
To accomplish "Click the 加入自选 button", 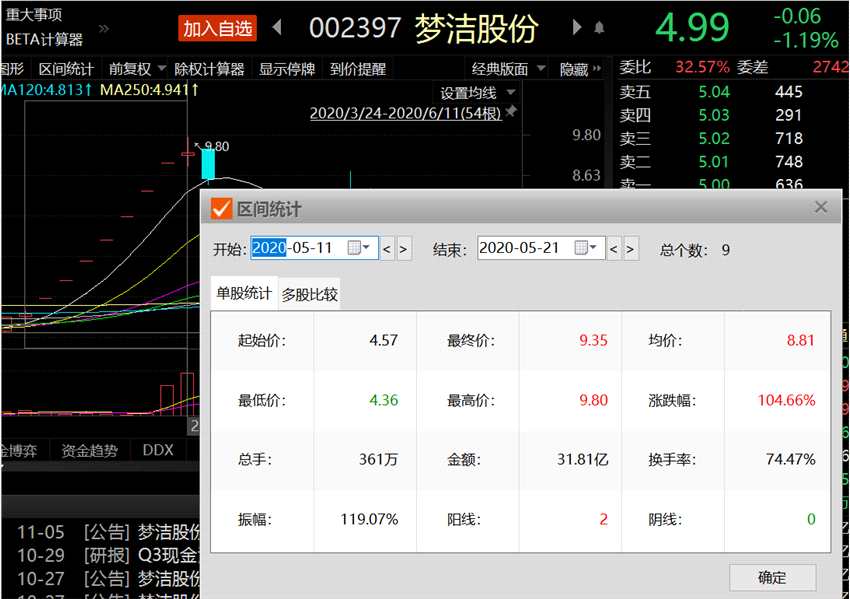I will click(217, 28).
